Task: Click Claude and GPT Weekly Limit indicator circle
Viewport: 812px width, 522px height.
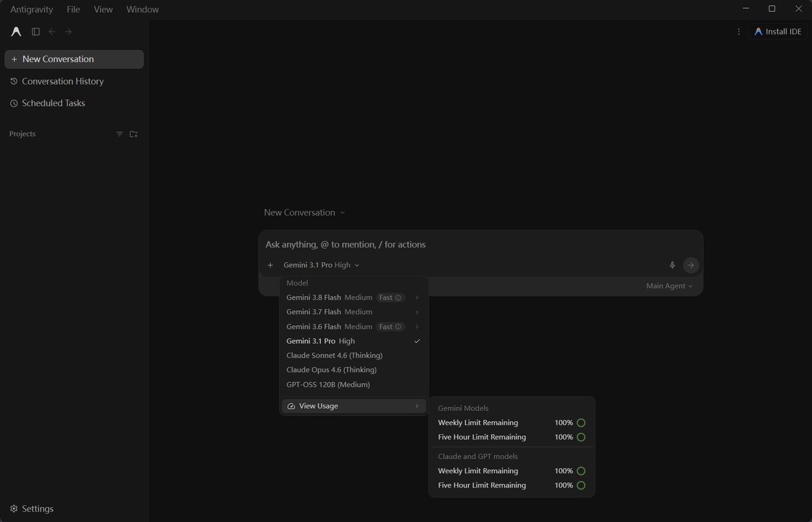Action: 581,471
